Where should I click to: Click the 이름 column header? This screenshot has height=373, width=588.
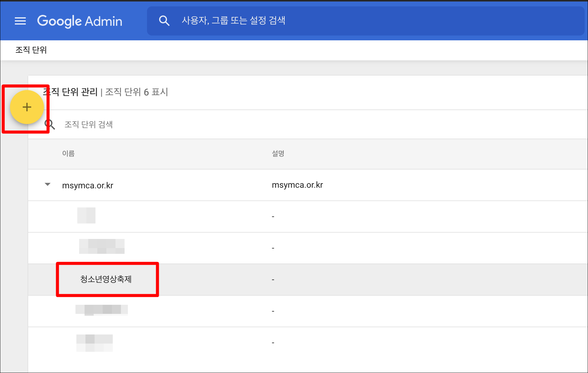(x=68, y=153)
